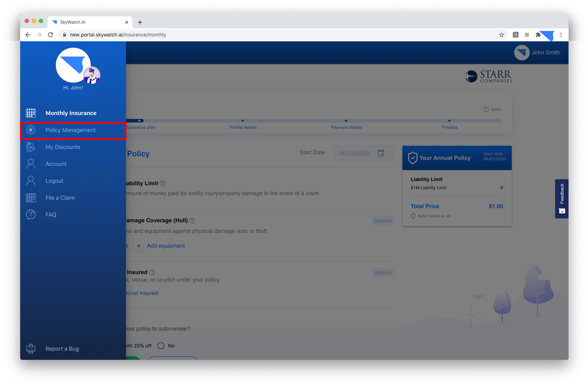
Task: Click the Auto renew is on text
Action: (434, 216)
